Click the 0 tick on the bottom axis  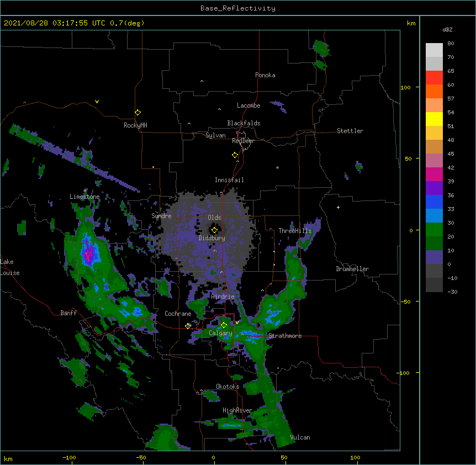(x=213, y=457)
